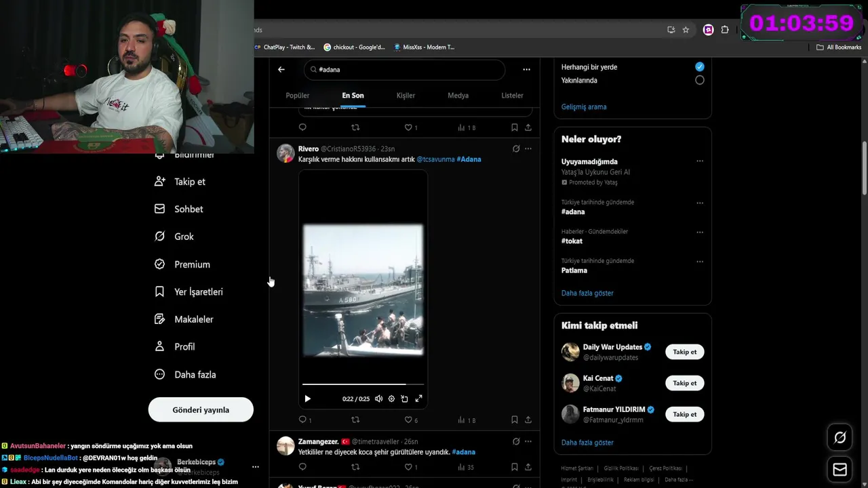Open Profil in the sidebar
Image resolution: width=868 pixels, height=488 pixels.
(175, 346)
